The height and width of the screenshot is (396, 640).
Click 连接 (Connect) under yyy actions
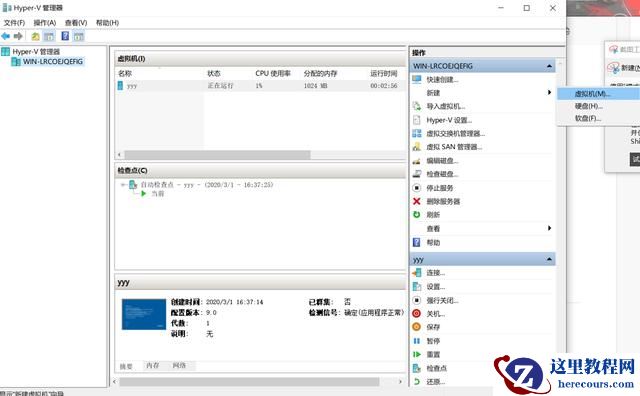pos(436,273)
